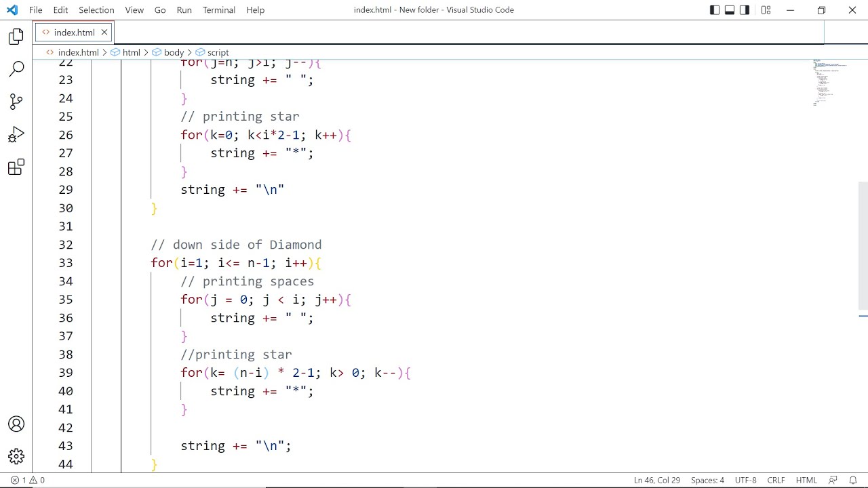Click the VS Code logo icon
This screenshot has width=868, height=488.
(x=12, y=10)
